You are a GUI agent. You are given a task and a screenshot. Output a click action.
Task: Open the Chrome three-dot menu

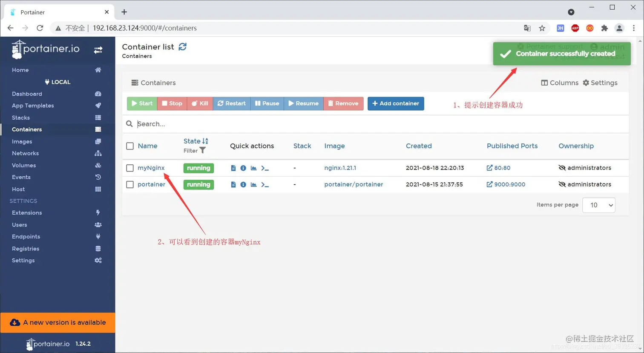tap(634, 28)
